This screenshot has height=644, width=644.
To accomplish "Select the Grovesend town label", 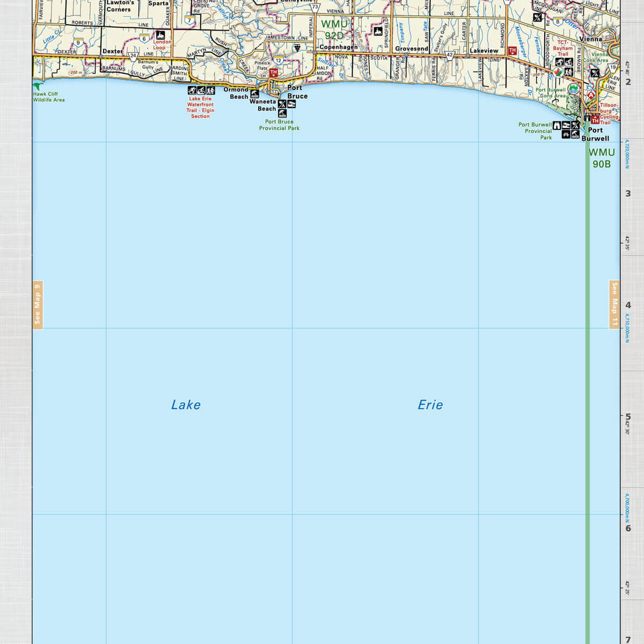I will click(x=412, y=49).
